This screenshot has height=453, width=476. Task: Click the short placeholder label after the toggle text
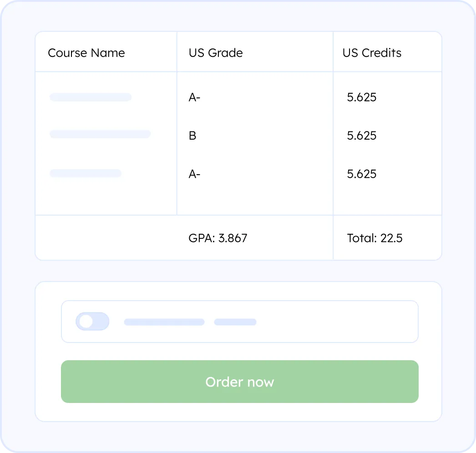(x=235, y=322)
